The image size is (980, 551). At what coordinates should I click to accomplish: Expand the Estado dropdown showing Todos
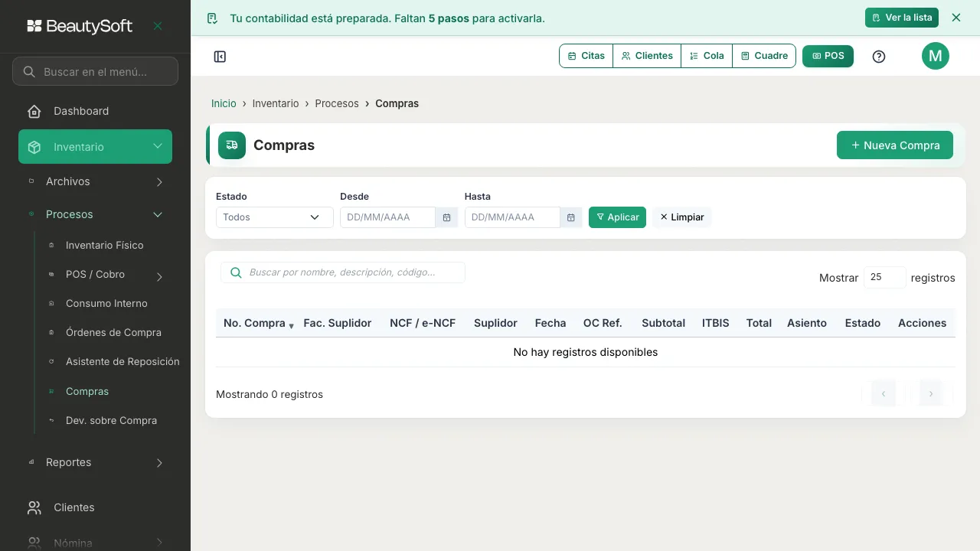(274, 217)
